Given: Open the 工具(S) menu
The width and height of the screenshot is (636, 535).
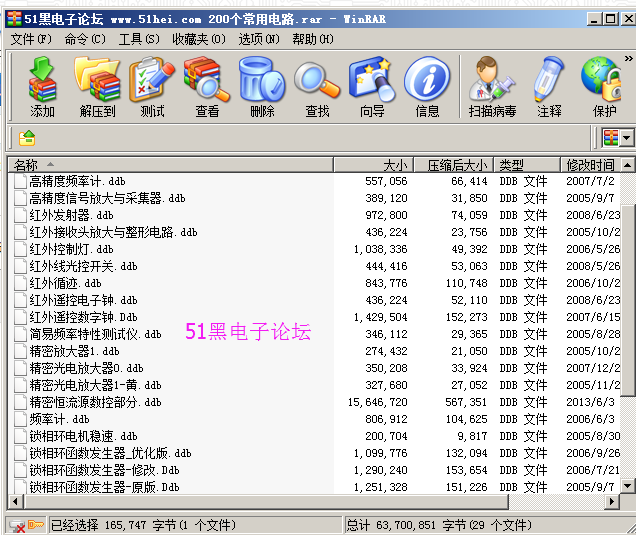Looking at the screenshot, I should pos(139,39).
